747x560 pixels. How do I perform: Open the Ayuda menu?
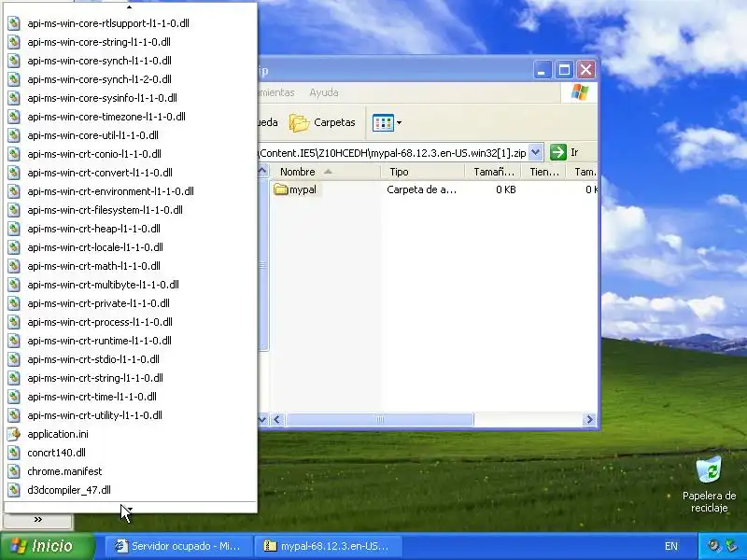pyautogui.click(x=323, y=92)
